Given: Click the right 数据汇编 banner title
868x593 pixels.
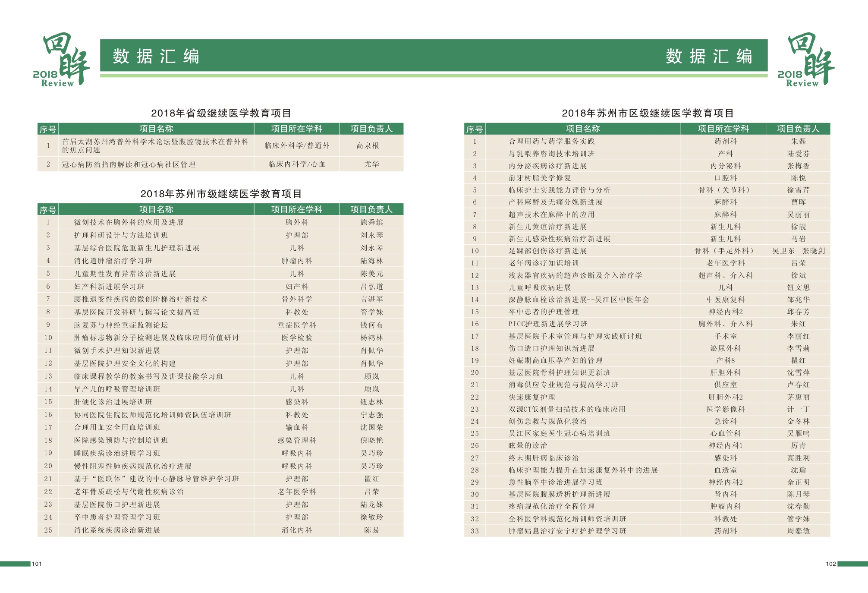Looking at the screenshot, I should (709, 57).
